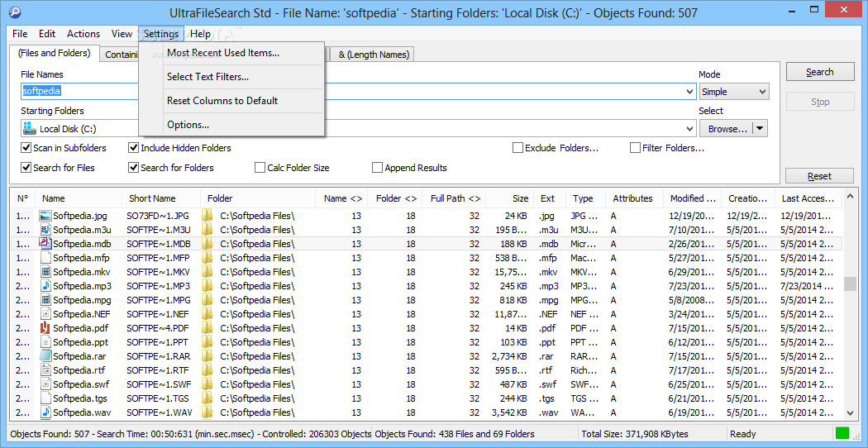
Task: Click the Softpedia.ppt file icon
Action: point(45,342)
